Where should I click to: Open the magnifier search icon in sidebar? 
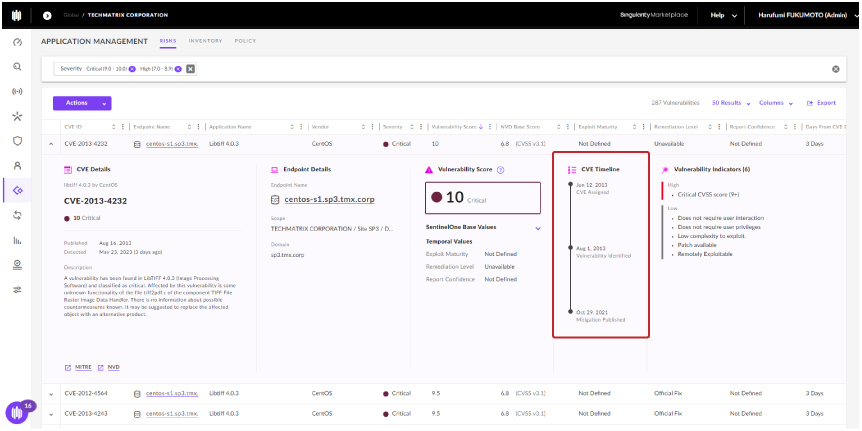pos(17,67)
